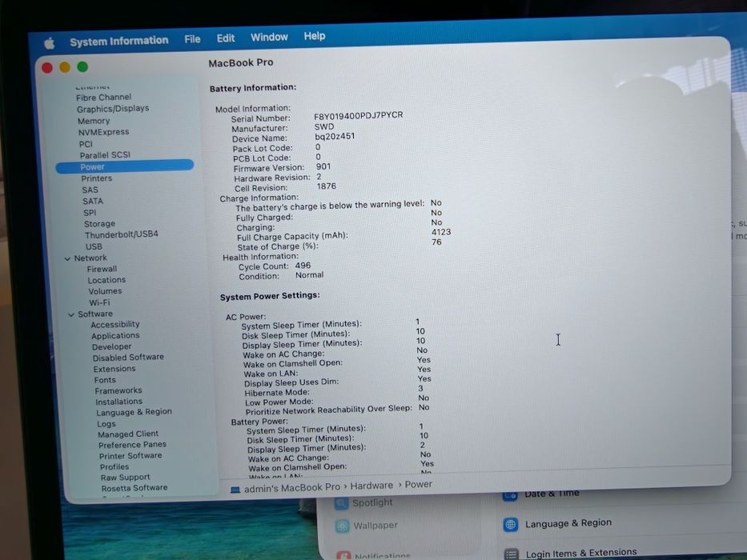This screenshot has height=560, width=747.
Task: Select Language & Region in System Information sidebar
Action: tap(134, 412)
